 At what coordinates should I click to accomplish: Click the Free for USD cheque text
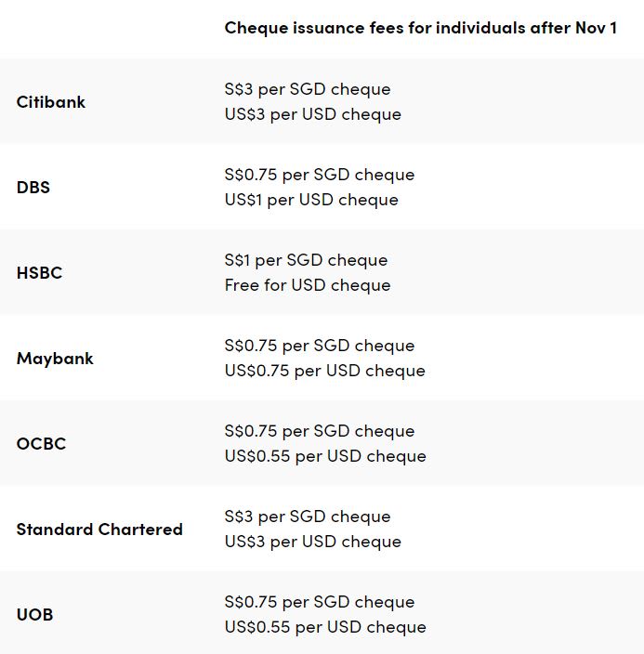click(x=307, y=285)
